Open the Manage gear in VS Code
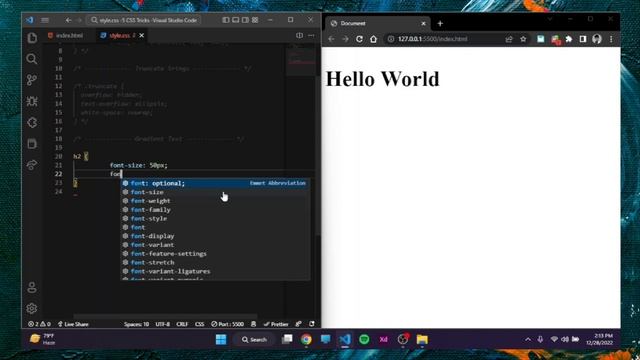The width and height of the screenshot is (640, 360). click(32, 309)
